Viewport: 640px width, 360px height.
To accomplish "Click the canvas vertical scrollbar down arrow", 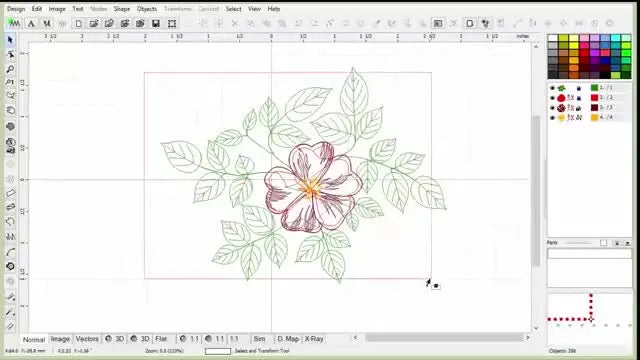I will (x=536, y=328).
